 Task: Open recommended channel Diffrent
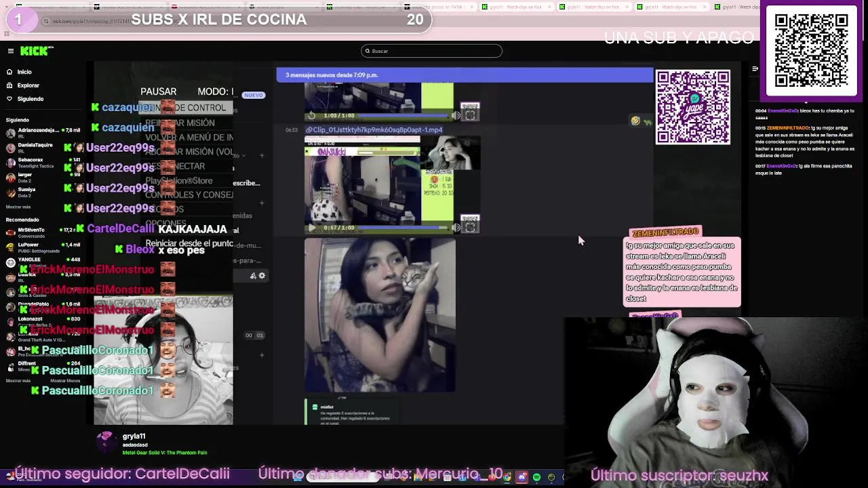(42, 366)
